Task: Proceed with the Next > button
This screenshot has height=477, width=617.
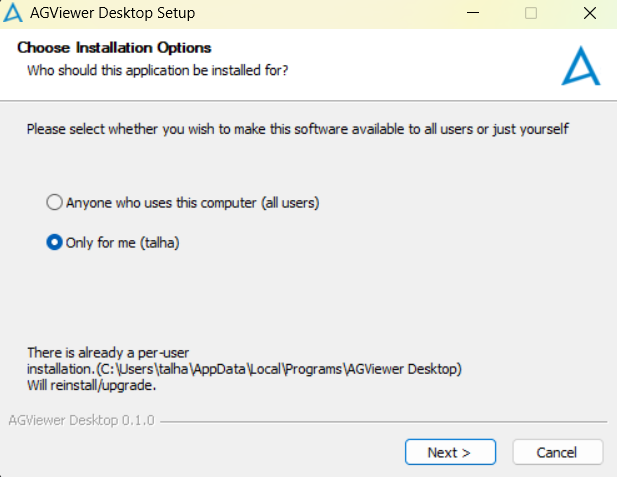Action: [450, 452]
